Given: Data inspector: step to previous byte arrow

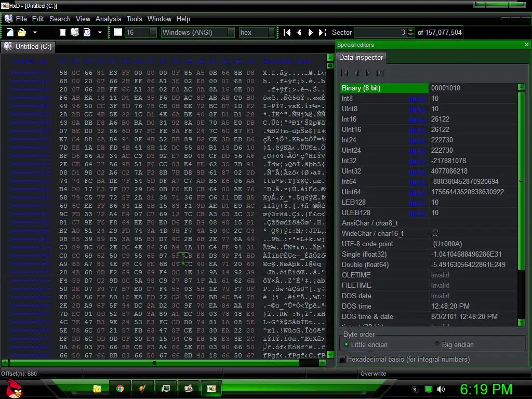Looking at the screenshot, I should point(356,73).
